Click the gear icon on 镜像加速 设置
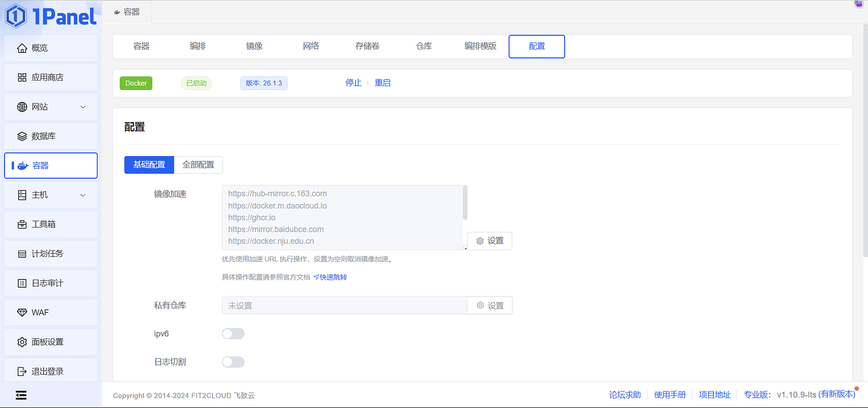Screen dimensions: 868x408 pyautogui.click(x=480, y=241)
